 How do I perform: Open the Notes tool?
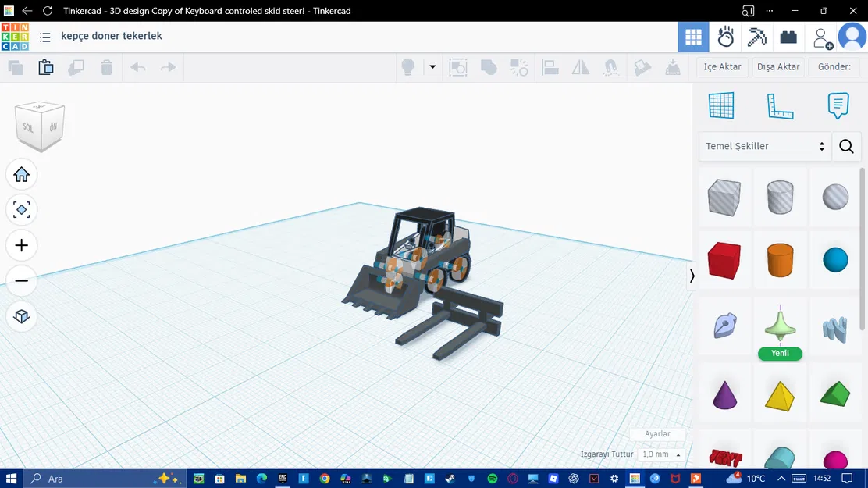[838, 105]
